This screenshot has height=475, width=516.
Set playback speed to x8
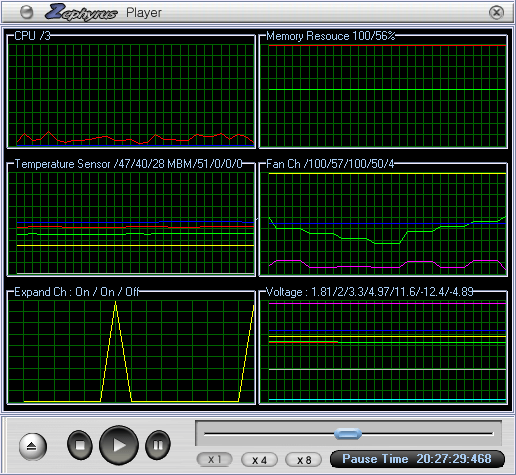point(303,460)
